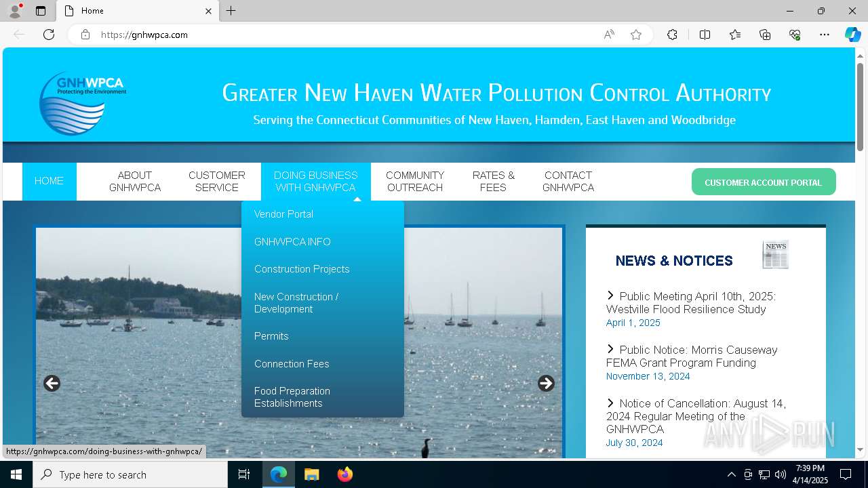Open Morris Causeway FEMA Grant notice
This screenshot has width=868, height=488.
tap(692, 357)
